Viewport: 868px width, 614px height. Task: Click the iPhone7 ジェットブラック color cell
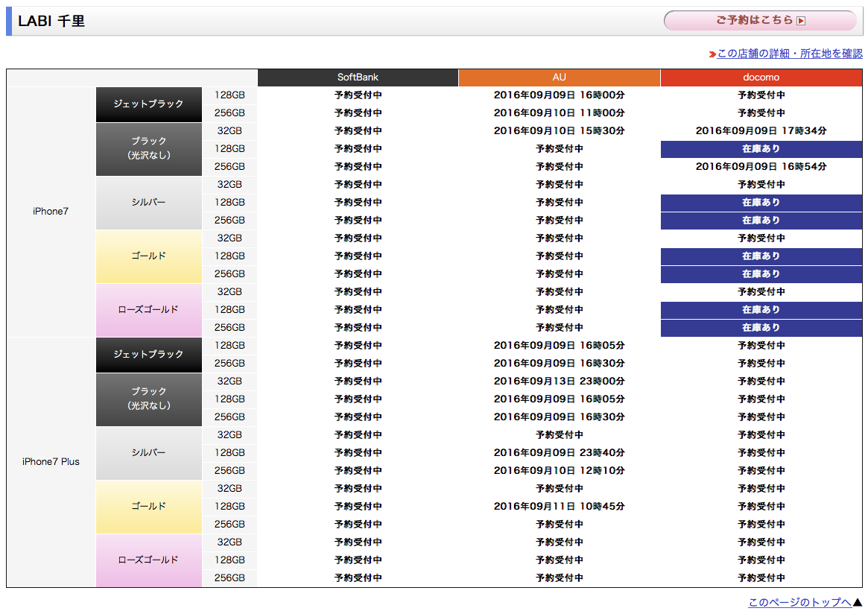pyautogui.click(x=148, y=104)
